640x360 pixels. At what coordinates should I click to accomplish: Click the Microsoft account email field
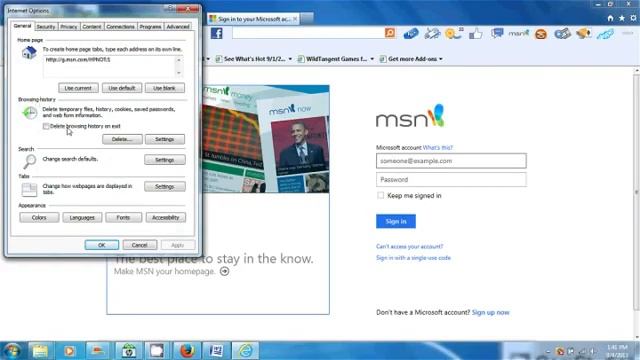451,161
